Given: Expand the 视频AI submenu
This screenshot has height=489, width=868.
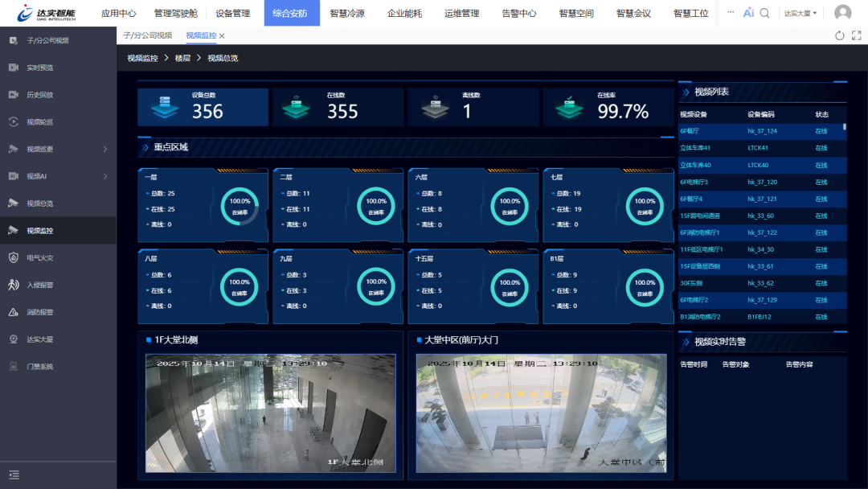Looking at the screenshot, I should click(48, 175).
